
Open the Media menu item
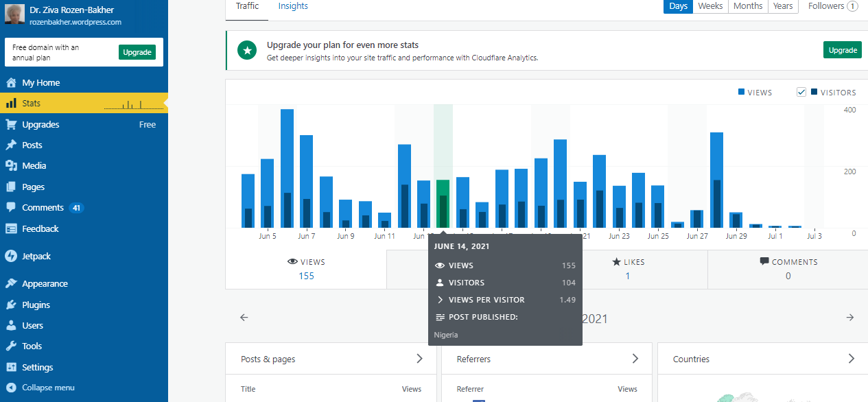coord(84,165)
